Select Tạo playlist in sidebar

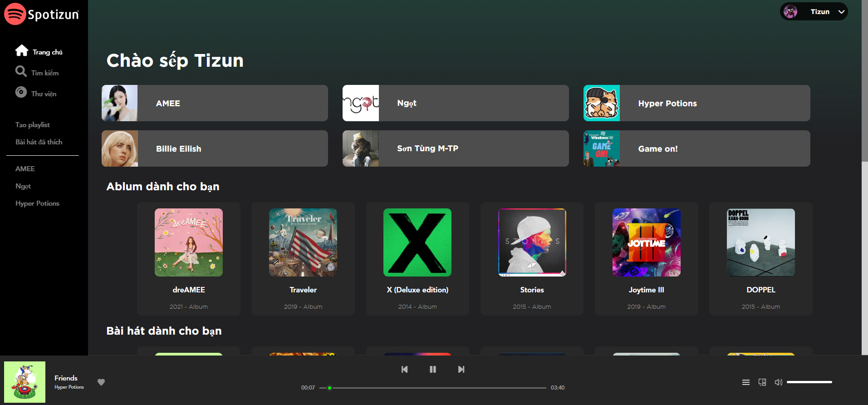point(33,125)
